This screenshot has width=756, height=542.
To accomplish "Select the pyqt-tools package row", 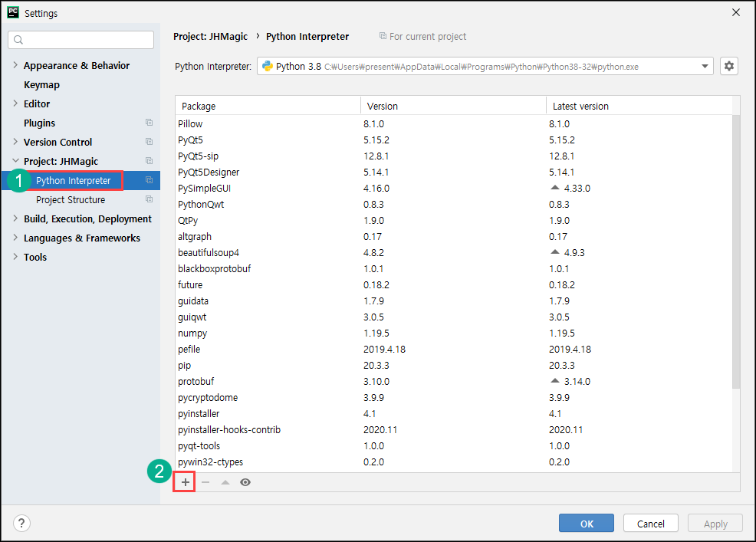I will (453, 446).
